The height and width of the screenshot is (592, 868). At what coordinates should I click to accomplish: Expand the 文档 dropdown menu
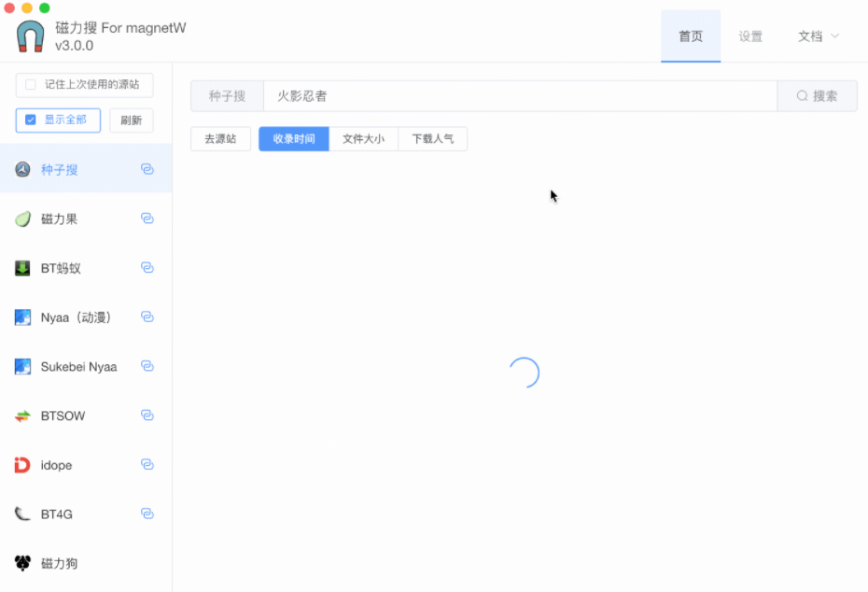point(819,36)
